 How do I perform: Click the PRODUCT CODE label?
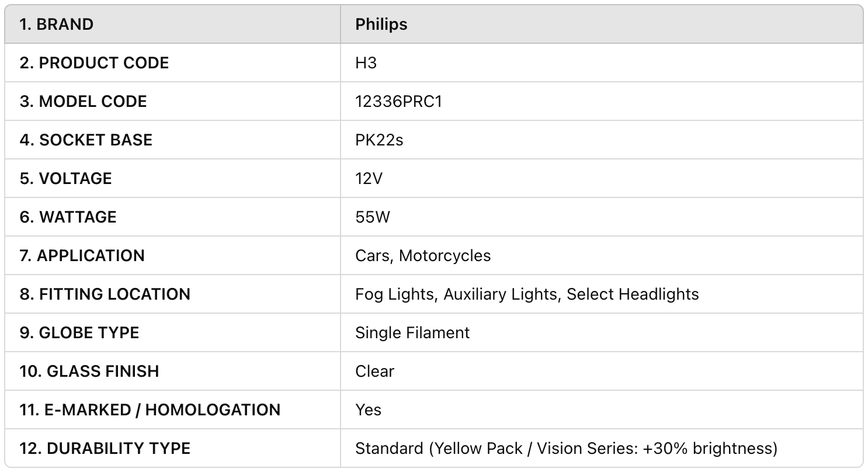point(94,63)
